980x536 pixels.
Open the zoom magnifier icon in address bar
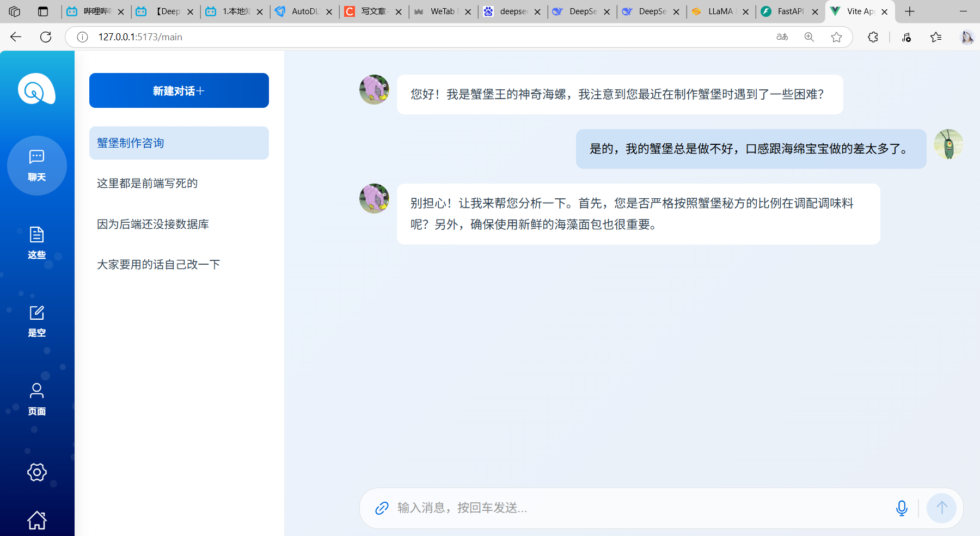(809, 37)
